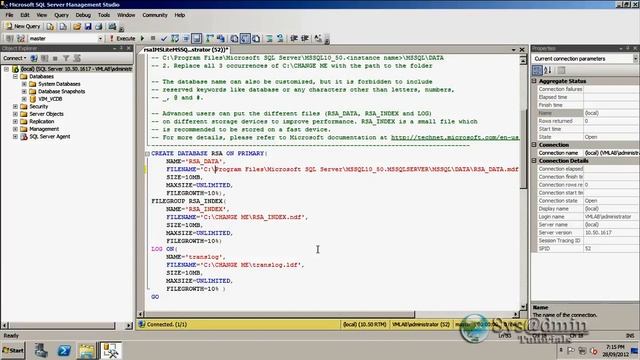
Task: Toggle Include Actual Execution Plan
Action: (210, 38)
